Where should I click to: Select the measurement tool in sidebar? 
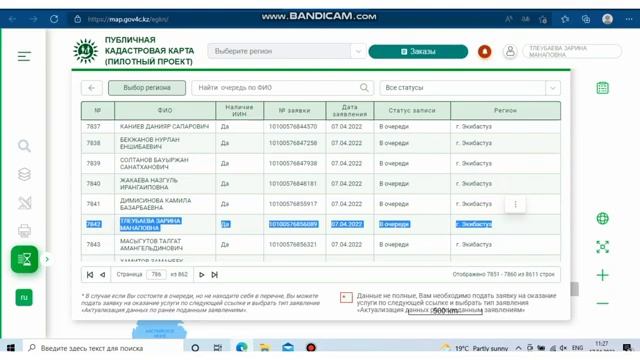pos(24,203)
